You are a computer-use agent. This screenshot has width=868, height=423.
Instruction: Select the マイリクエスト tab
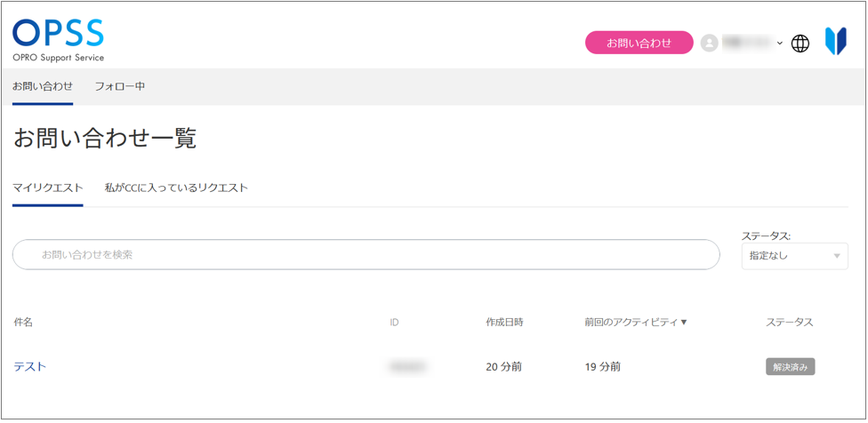(48, 188)
